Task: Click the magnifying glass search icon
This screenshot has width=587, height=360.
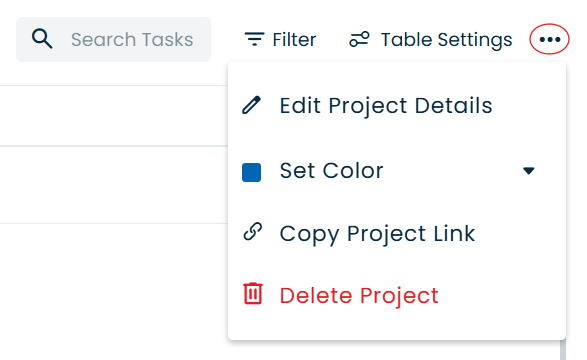Action: tap(42, 39)
